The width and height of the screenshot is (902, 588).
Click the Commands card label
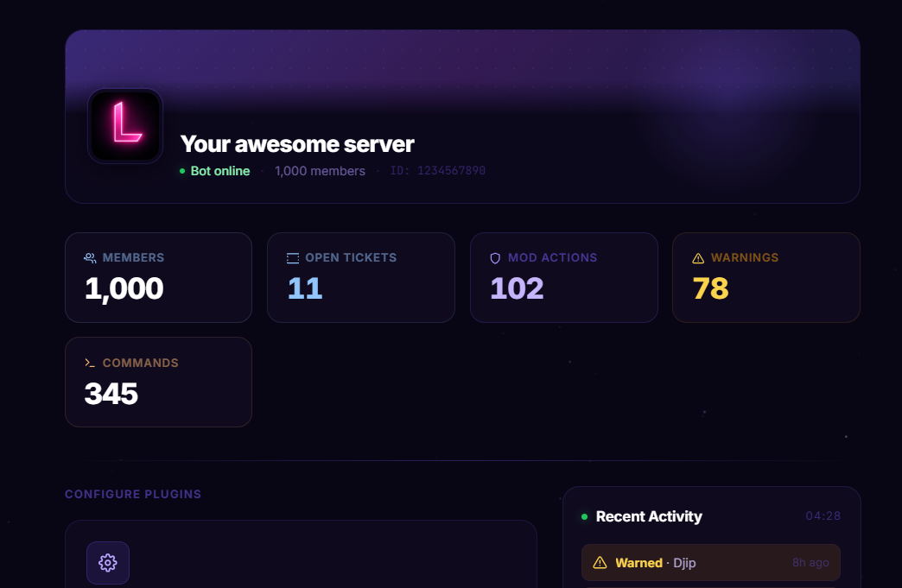tap(140, 363)
